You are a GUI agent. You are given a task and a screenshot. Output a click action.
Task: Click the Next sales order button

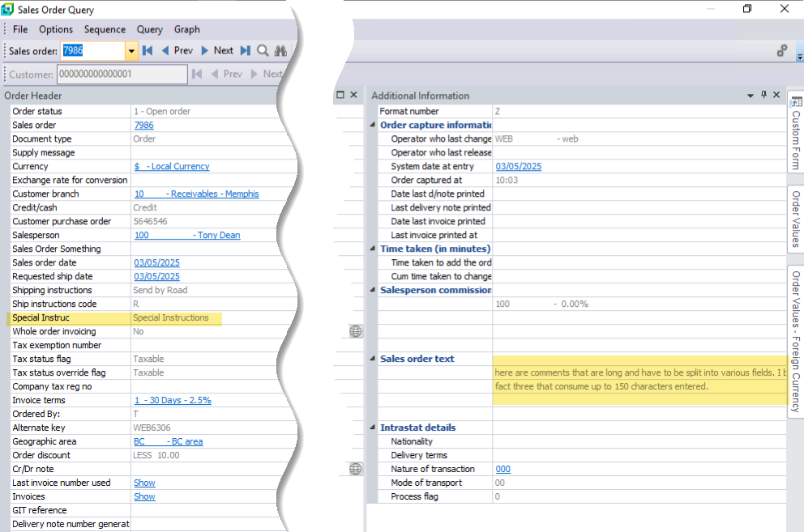coord(217,51)
